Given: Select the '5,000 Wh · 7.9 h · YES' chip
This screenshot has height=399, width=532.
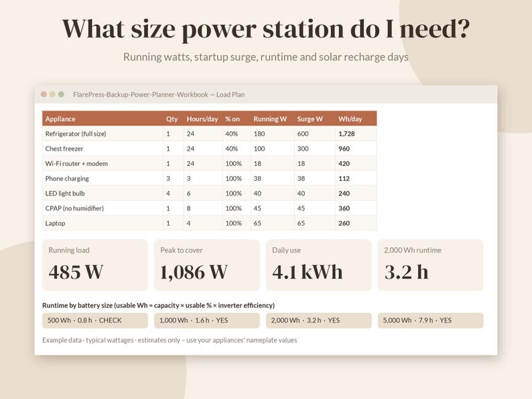Looking at the screenshot, I should pos(431,321).
